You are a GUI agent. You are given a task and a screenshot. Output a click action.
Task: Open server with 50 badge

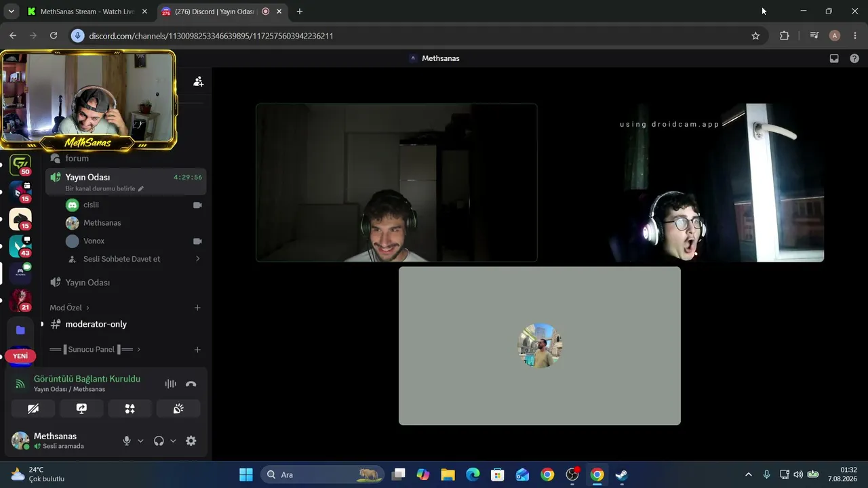pyautogui.click(x=20, y=165)
